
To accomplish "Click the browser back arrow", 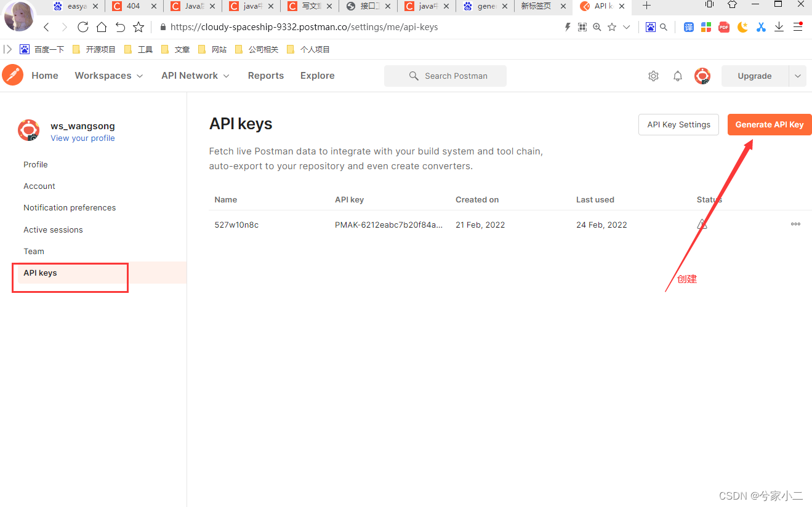I will tap(46, 27).
